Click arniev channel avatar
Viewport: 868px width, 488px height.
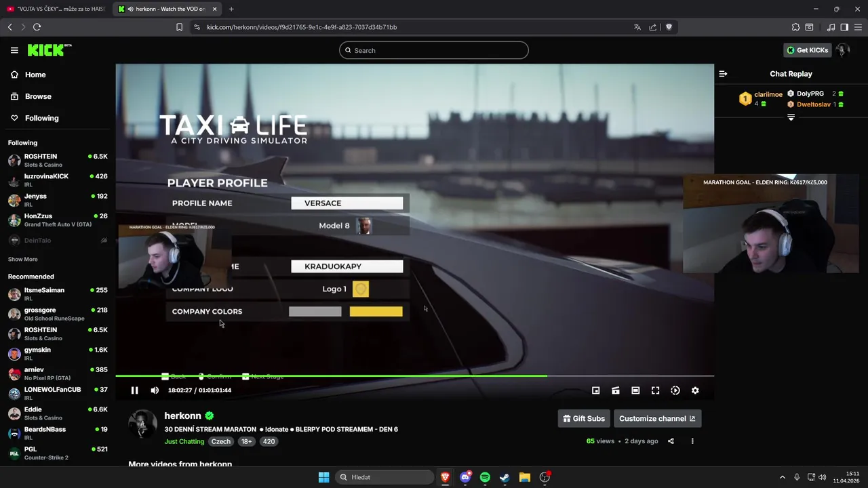click(x=14, y=373)
